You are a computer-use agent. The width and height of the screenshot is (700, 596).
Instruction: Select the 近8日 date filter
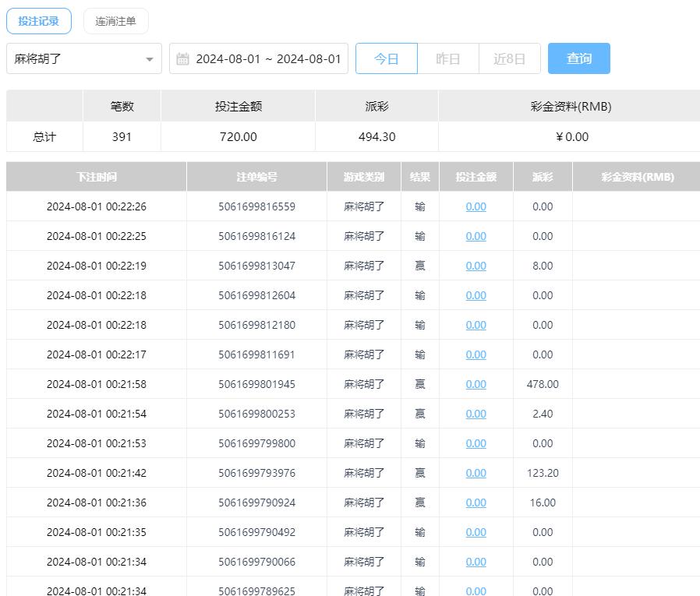pos(509,58)
